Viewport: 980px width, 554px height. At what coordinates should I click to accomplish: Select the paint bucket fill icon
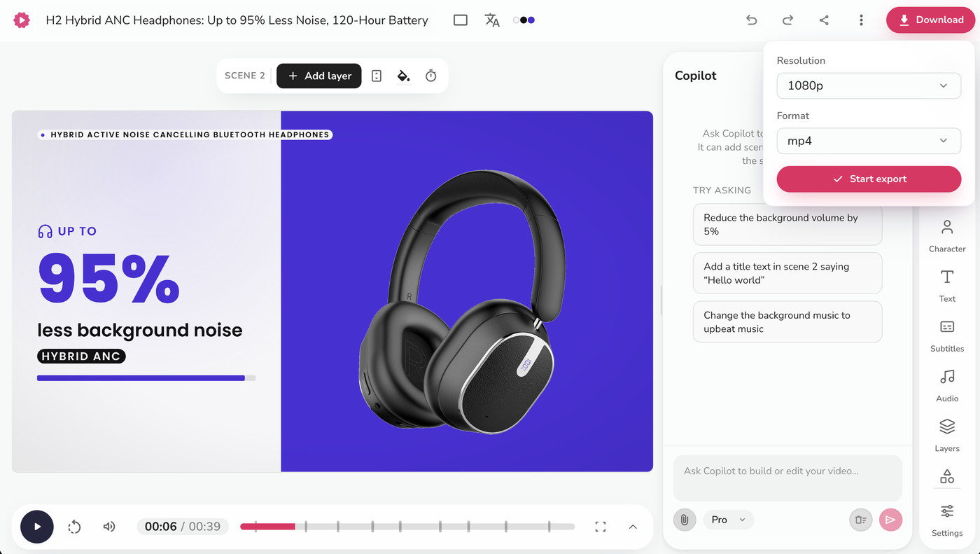click(404, 76)
